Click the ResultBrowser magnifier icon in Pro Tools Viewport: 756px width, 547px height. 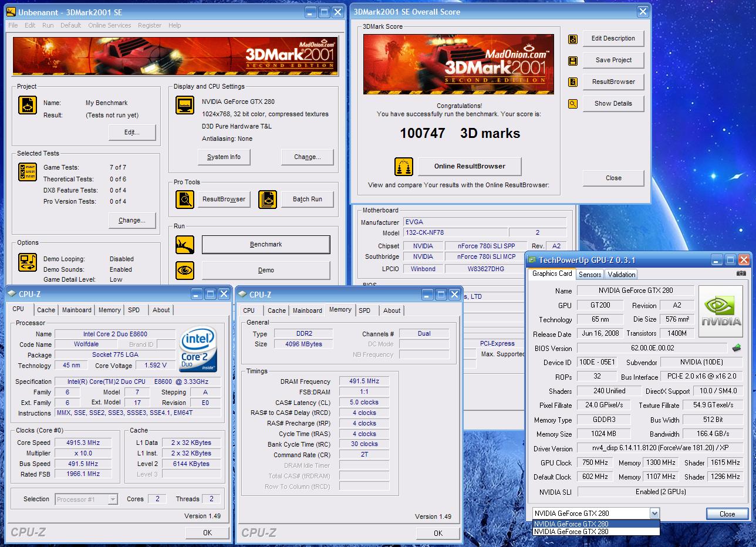tap(185, 200)
